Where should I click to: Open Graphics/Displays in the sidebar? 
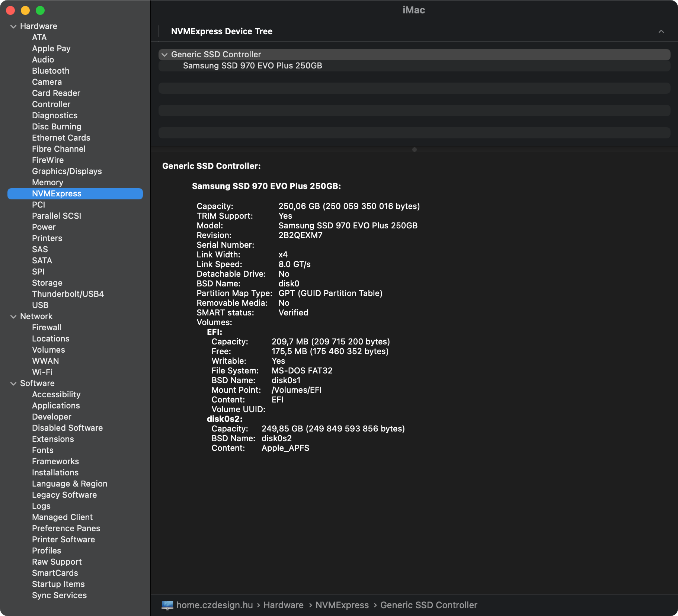[x=67, y=171]
